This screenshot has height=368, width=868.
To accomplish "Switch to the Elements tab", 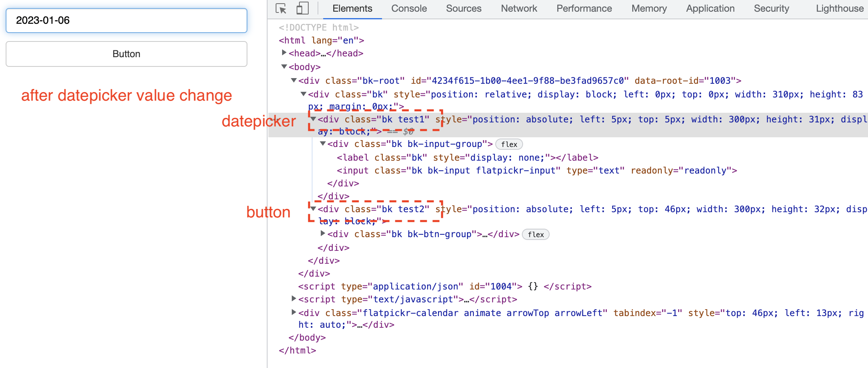I will click(x=352, y=8).
